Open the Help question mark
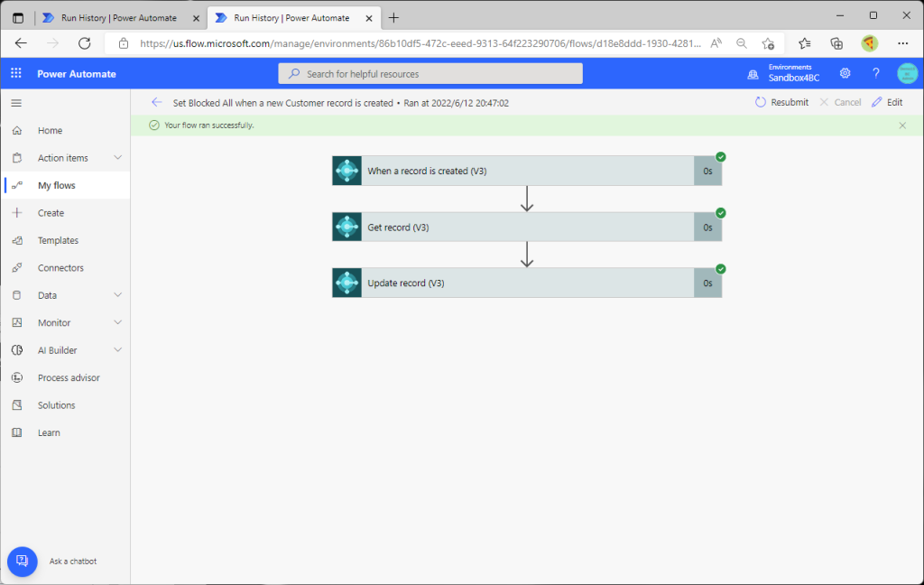The image size is (924, 585). [875, 73]
